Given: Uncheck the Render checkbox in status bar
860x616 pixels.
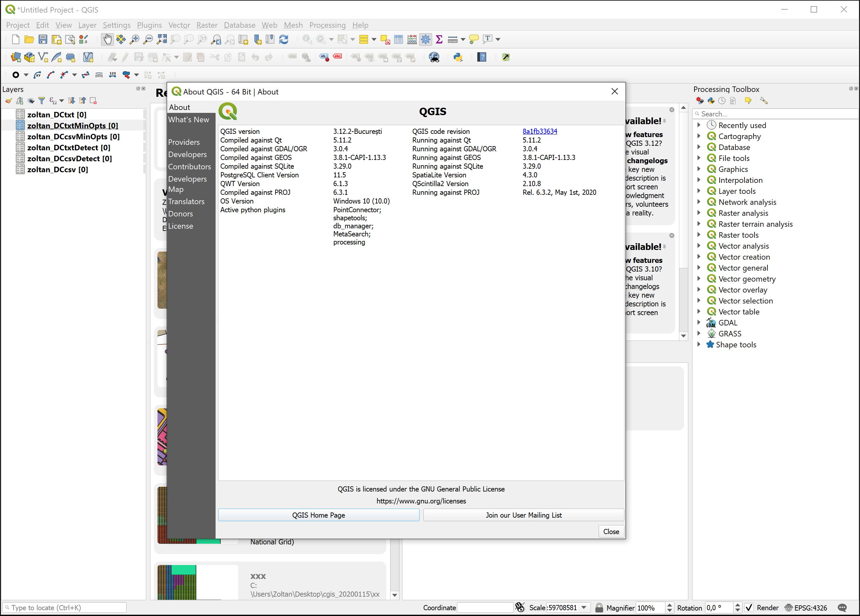Looking at the screenshot, I should point(749,607).
